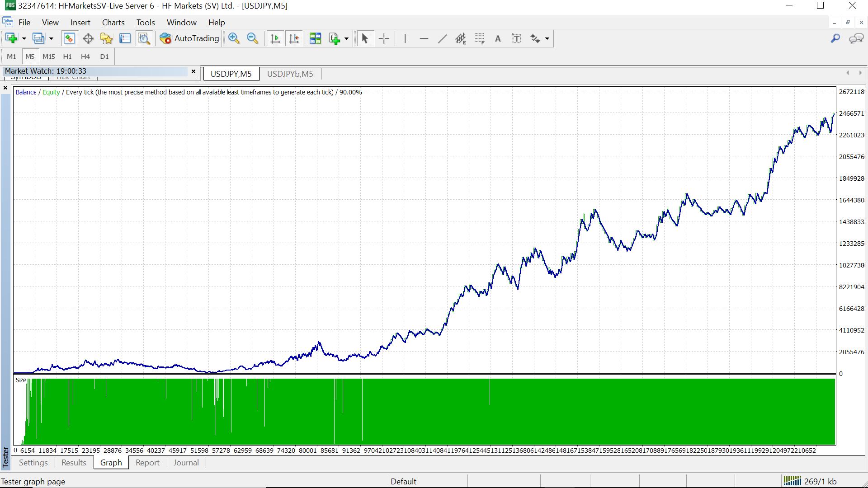Click the New Chart toolbar icon
Viewport: 868px width, 488px height.
click(x=11, y=39)
